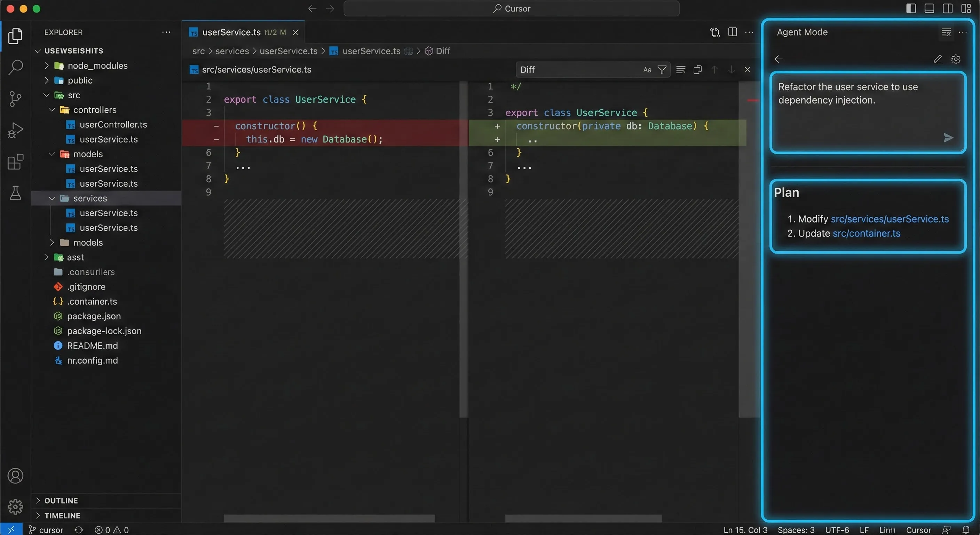Toggle the secondary sidebar panel
Screen dimensions: 980x535
(947, 8)
